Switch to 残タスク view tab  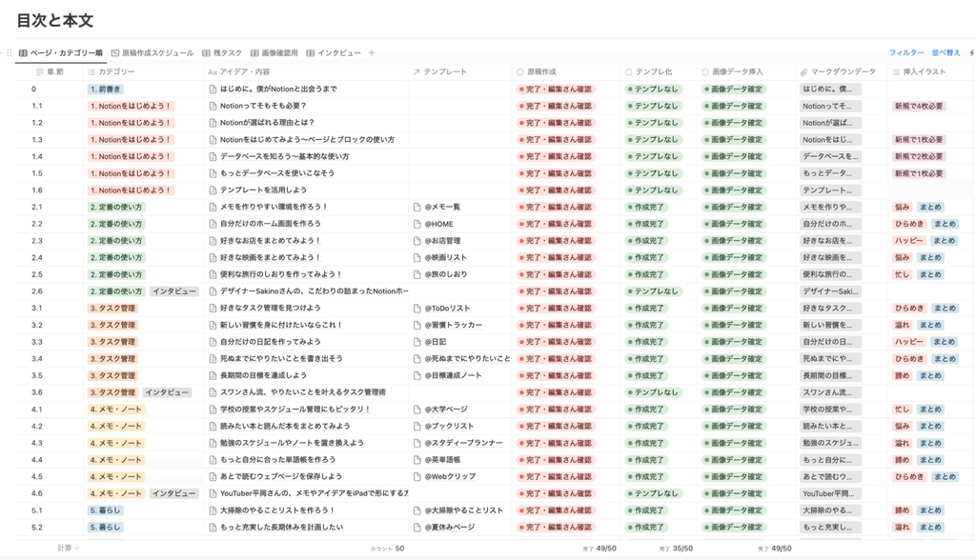pos(221,53)
